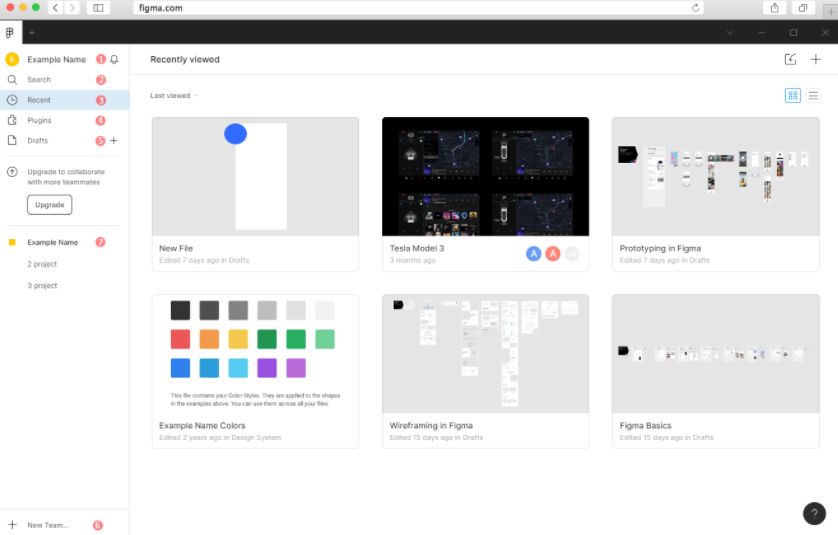
Task: Switch to list view
Action: point(813,96)
